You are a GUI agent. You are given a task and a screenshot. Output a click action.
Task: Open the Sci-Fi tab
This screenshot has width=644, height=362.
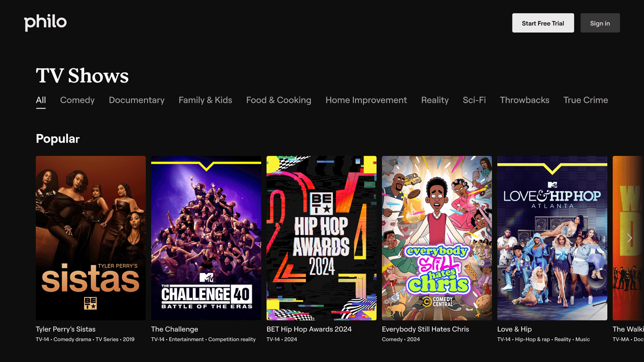click(474, 100)
